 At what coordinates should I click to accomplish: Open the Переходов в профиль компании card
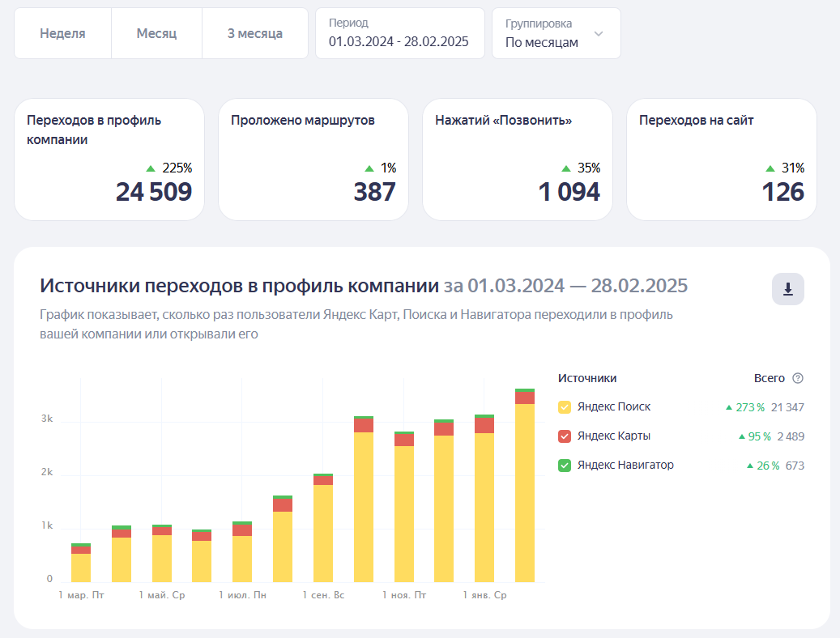[109, 159]
